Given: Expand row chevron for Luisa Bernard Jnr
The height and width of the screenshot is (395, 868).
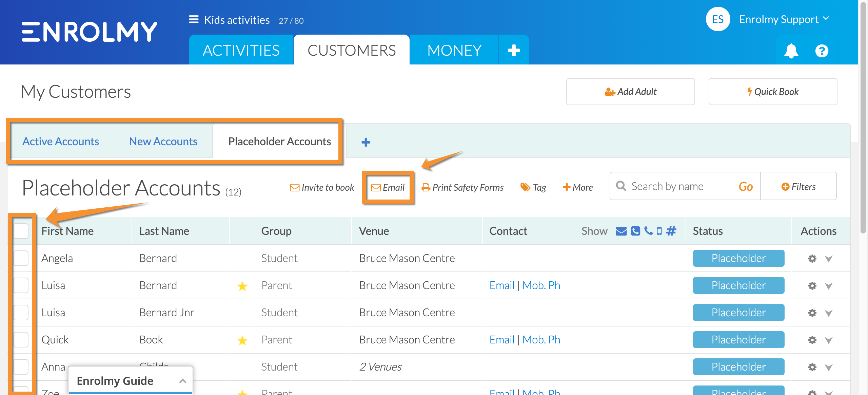Looking at the screenshot, I should [x=829, y=313].
